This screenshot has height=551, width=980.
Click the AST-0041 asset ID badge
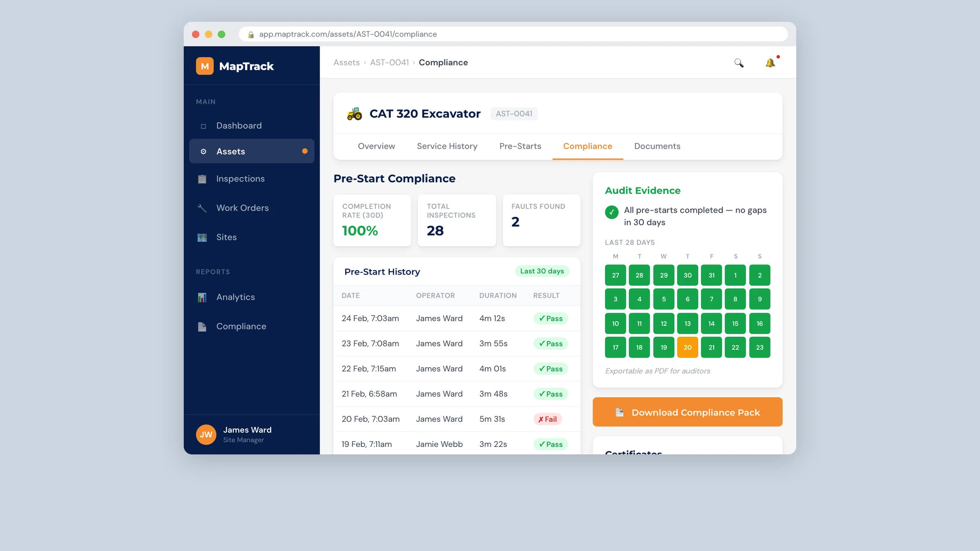pos(514,113)
